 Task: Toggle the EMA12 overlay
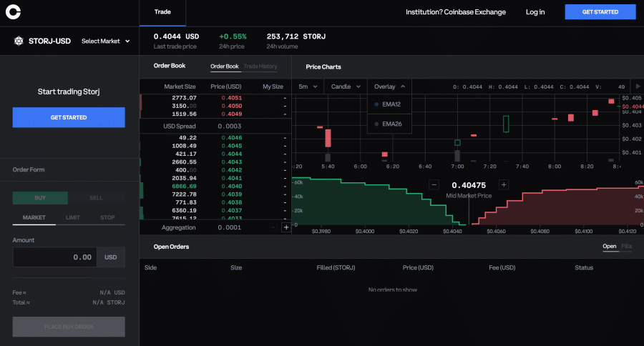pos(389,104)
